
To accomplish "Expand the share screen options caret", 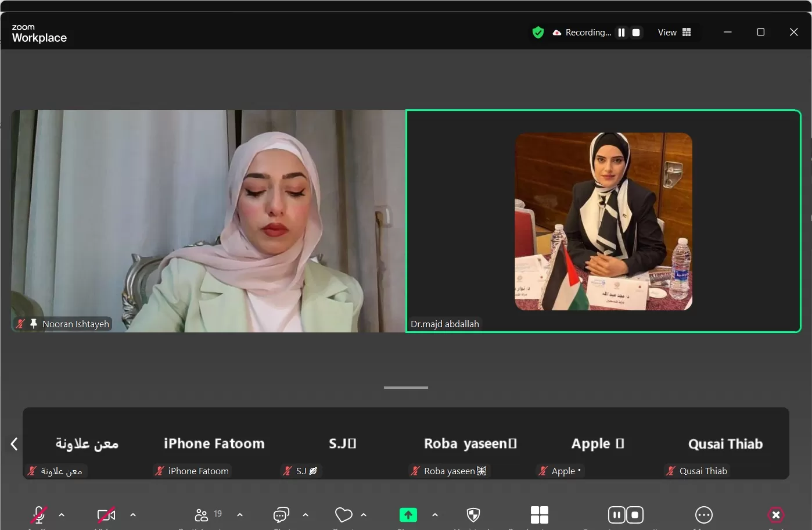I will pyautogui.click(x=435, y=515).
